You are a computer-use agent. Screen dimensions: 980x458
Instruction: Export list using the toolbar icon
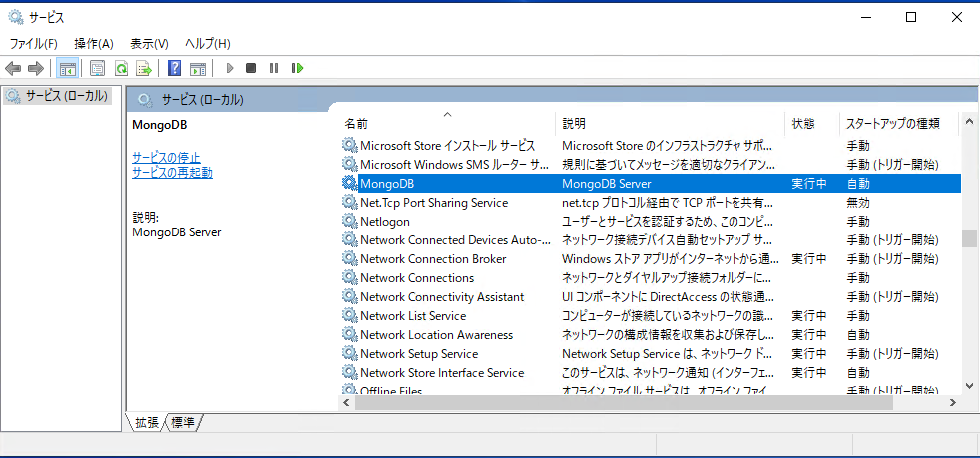point(145,68)
